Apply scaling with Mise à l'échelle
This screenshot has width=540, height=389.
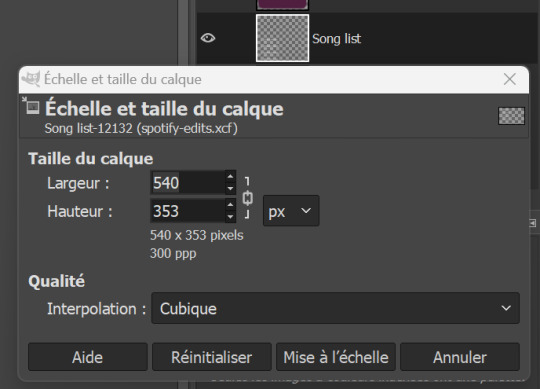[336, 357]
